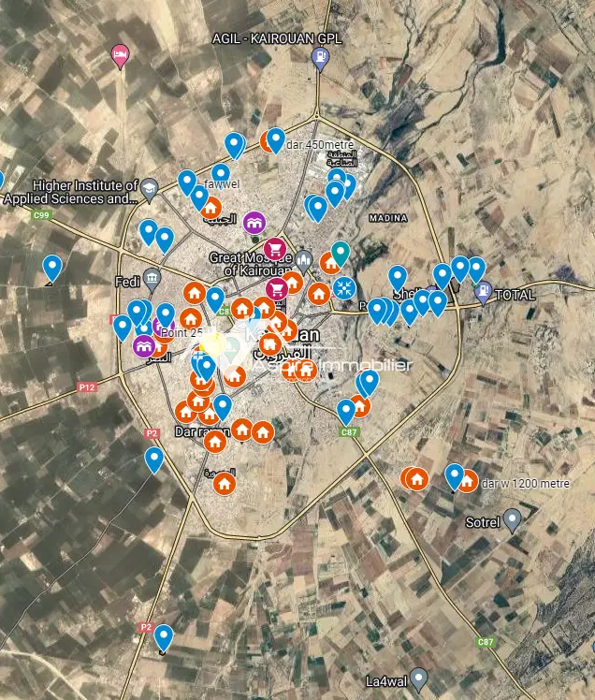Click the MADINA district label
595x700 pixels.
point(389,217)
